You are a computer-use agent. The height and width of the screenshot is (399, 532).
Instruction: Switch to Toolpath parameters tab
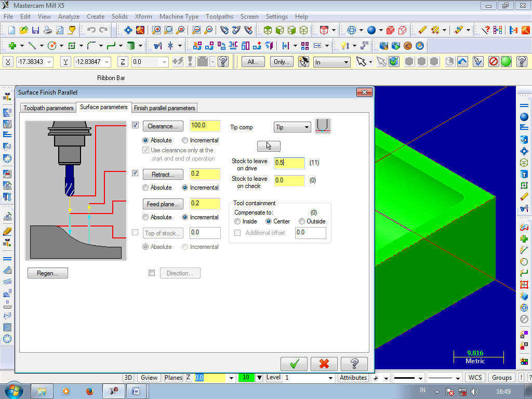48,108
